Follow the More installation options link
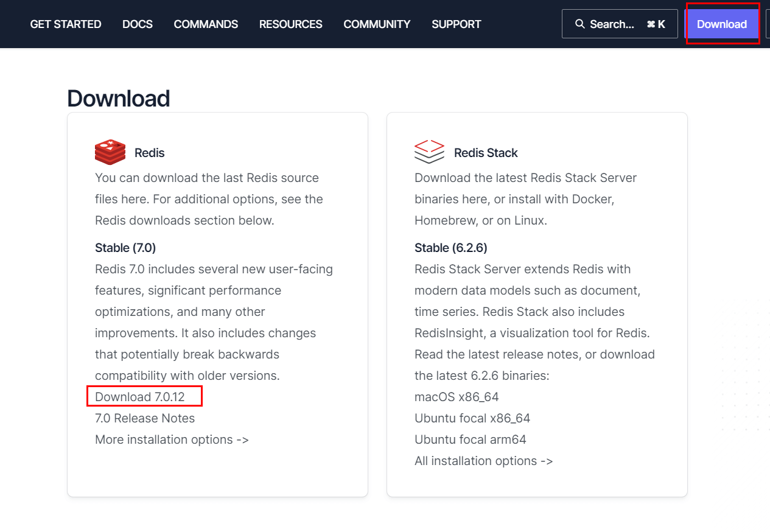Image resolution: width=770 pixels, height=532 pixels. coord(172,439)
